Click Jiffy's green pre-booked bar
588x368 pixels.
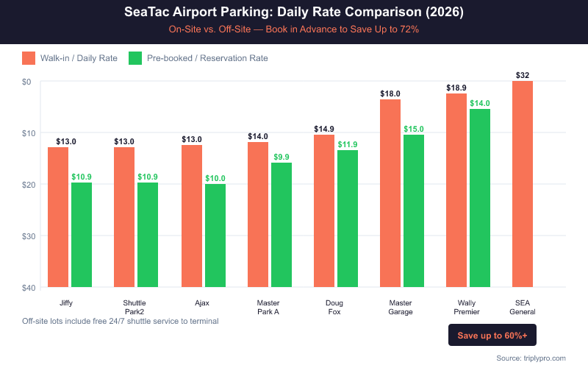tap(82, 235)
